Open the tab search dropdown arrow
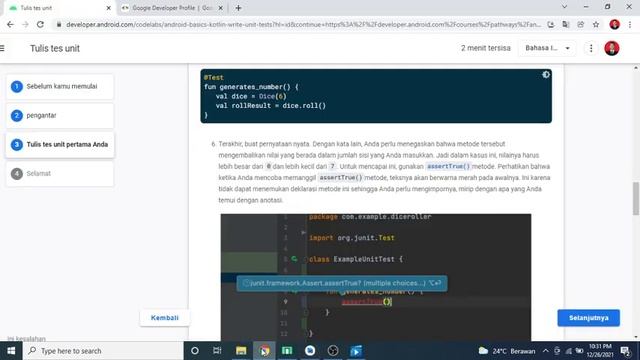Screen dimensions: 640x360 [564, 7]
